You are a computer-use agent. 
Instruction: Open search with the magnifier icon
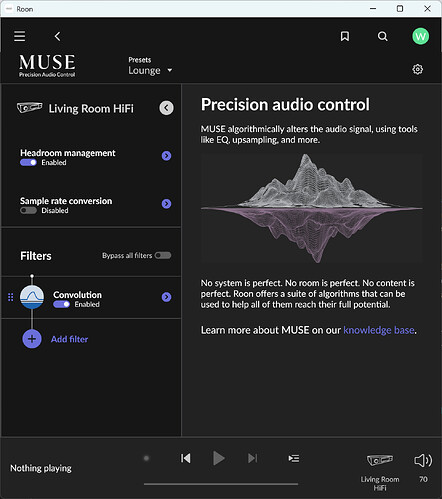382,36
